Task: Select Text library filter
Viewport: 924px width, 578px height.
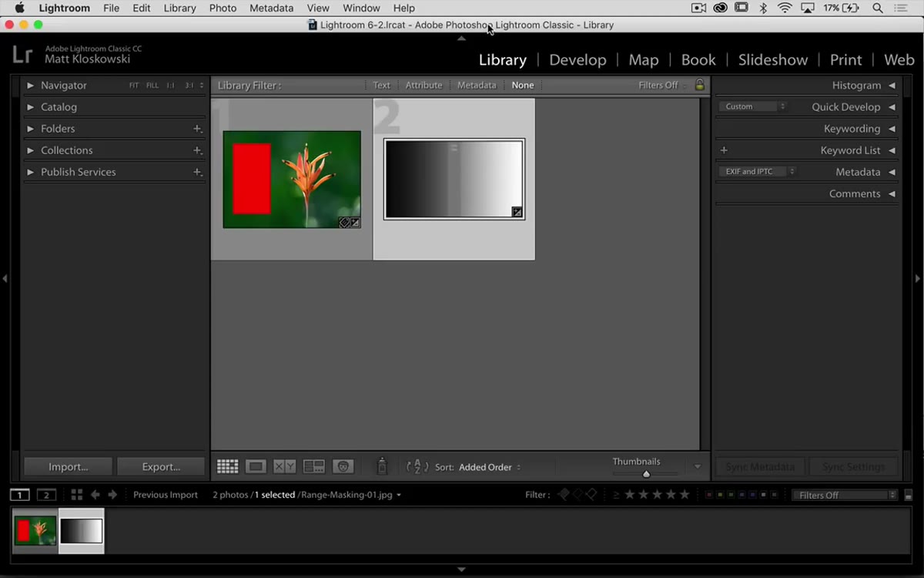Action: [381, 85]
